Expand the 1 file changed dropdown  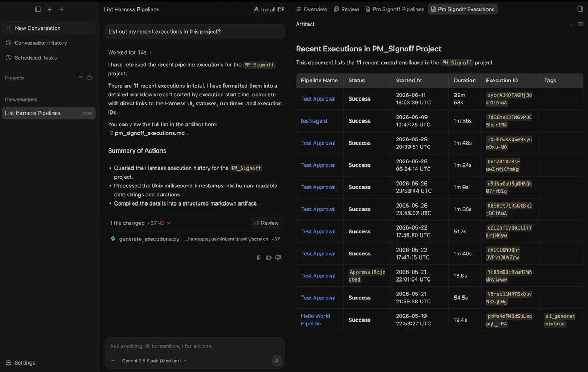click(x=168, y=223)
